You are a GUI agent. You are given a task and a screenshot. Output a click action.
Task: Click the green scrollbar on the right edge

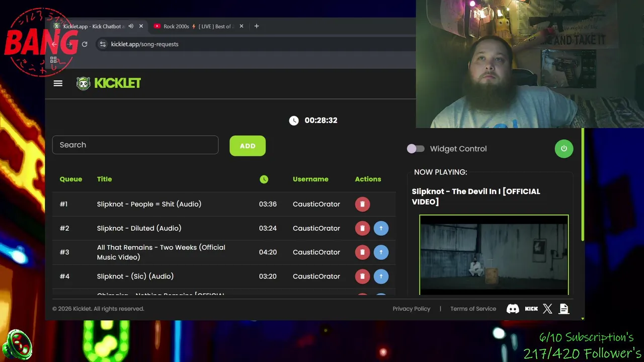(583, 185)
